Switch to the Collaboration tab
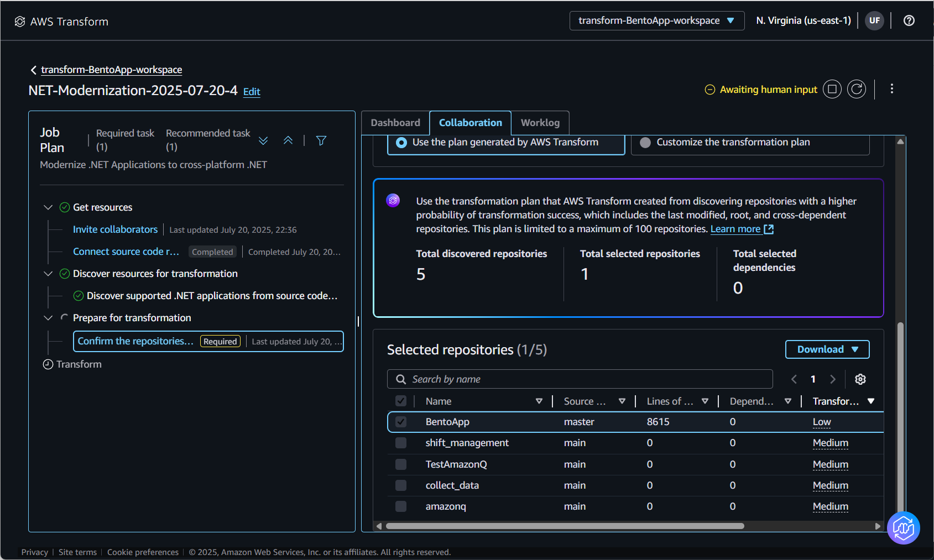Viewport: 934px width, 560px height. 471,123
